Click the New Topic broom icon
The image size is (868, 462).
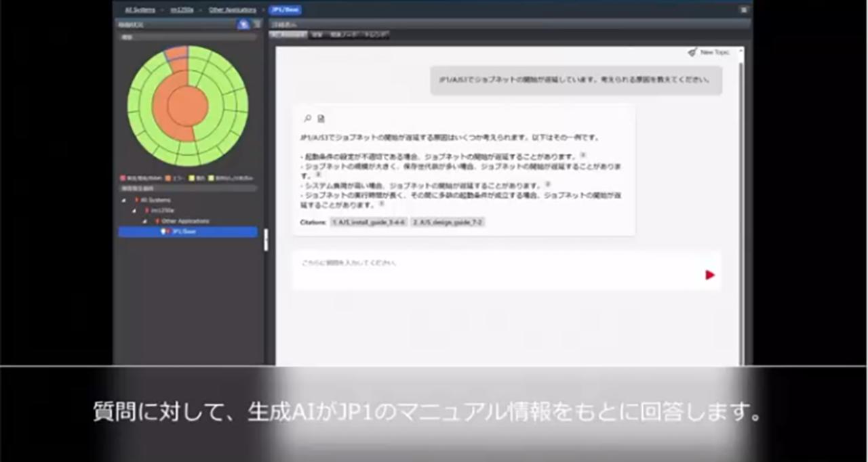tap(692, 52)
